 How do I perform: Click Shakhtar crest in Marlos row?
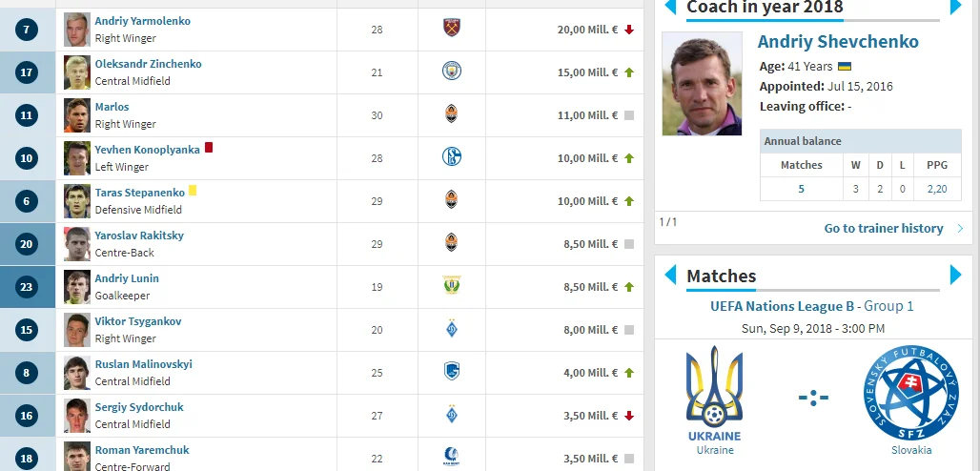452,114
